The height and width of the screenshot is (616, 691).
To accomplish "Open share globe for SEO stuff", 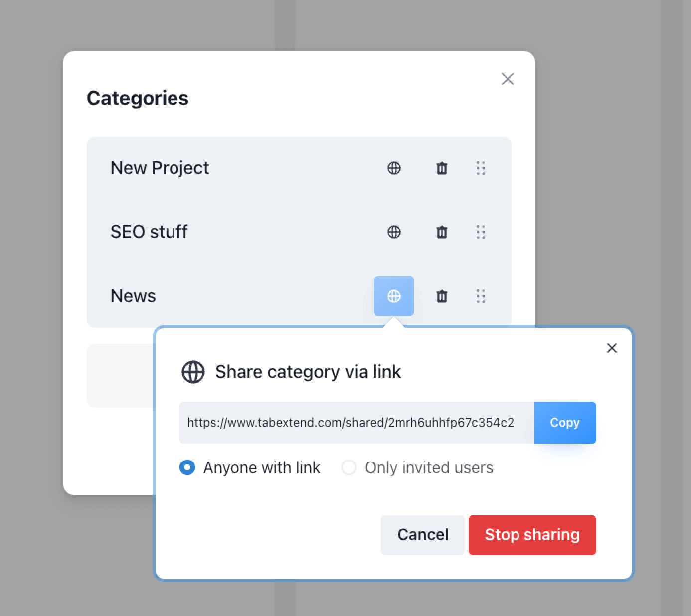I will coord(394,232).
